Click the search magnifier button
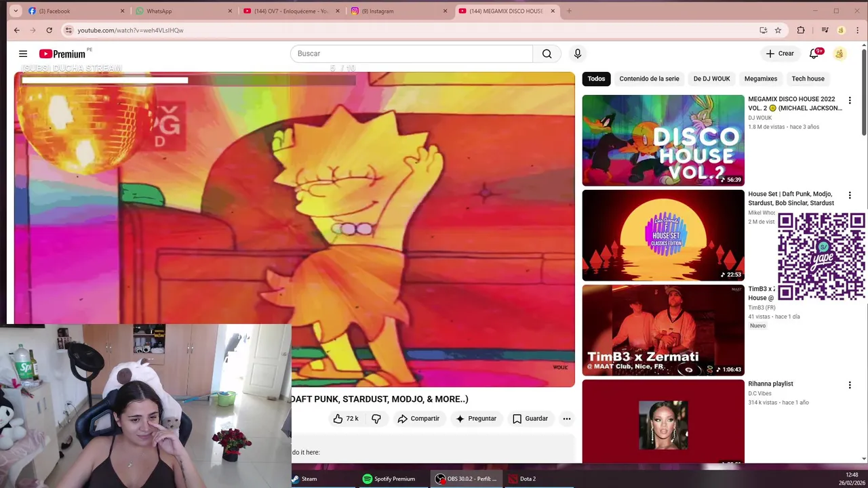The height and width of the screenshot is (488, 868). click(547, 54)
